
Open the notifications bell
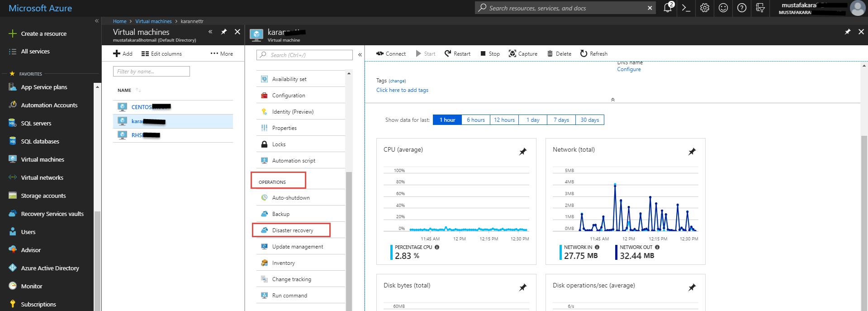tap(668, 8)
